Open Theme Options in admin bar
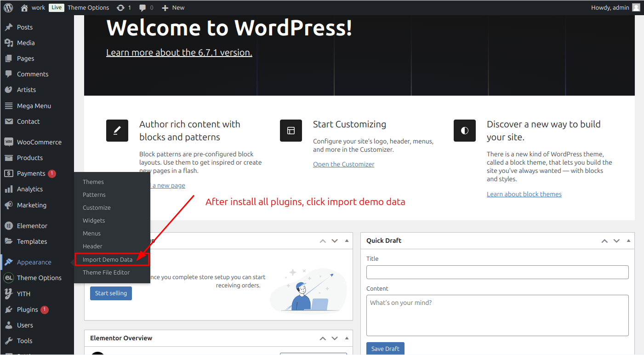This screenshot has height=355, width=644. [x=88, y=7]
